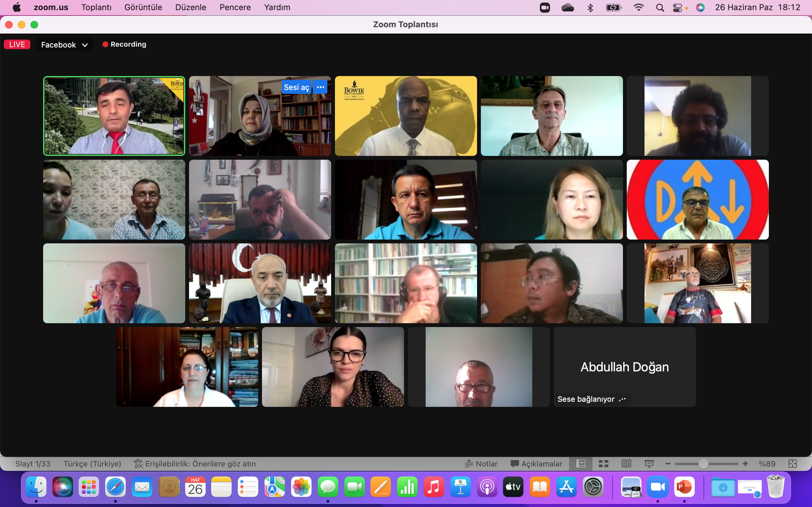Viewport: 812px width, 507px height.
Task: Click the Sesi aç unmute button
Action: (296, 87)
